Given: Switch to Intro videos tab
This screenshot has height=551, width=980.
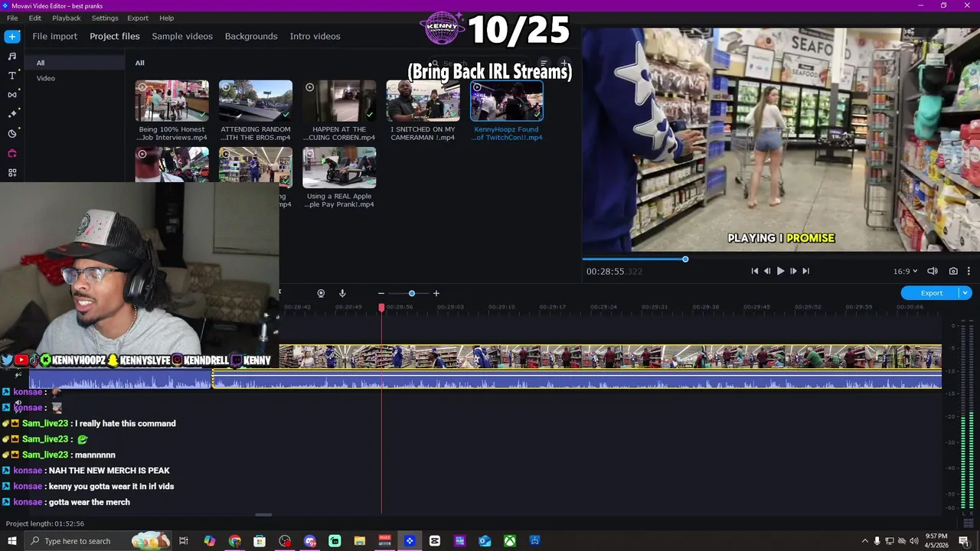Looking at the screenshot, I should 315,36.
